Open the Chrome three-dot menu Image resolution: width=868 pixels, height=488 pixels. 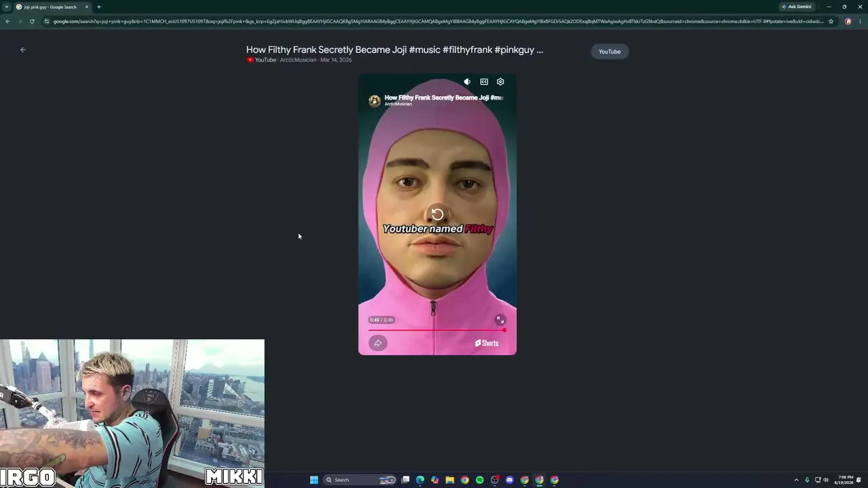point(860,21)
